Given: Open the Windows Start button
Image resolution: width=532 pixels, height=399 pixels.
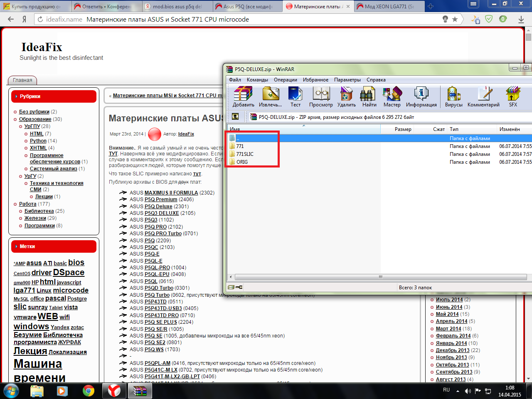Looking at the screenshot, I should click(11, 391).
